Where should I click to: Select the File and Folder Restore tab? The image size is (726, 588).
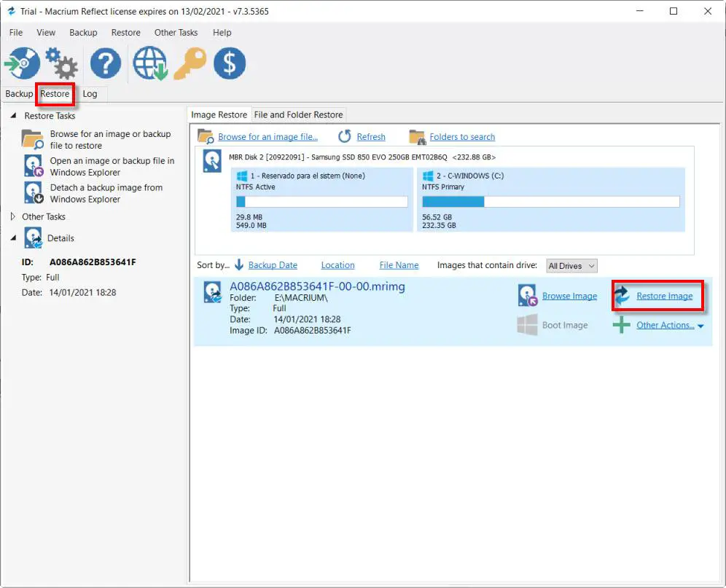pyautogui.click(x=298, y=114)
